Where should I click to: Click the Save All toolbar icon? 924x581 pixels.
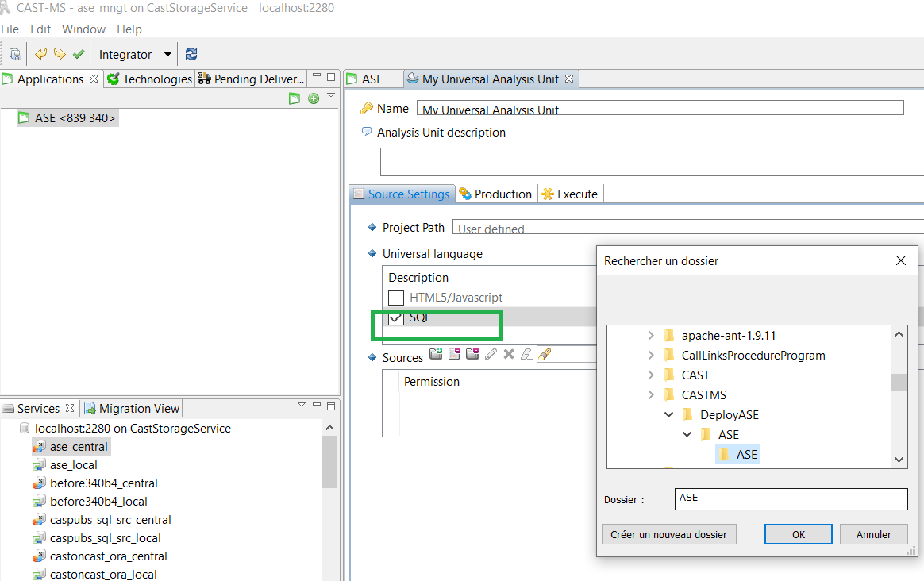click(15, 55)
